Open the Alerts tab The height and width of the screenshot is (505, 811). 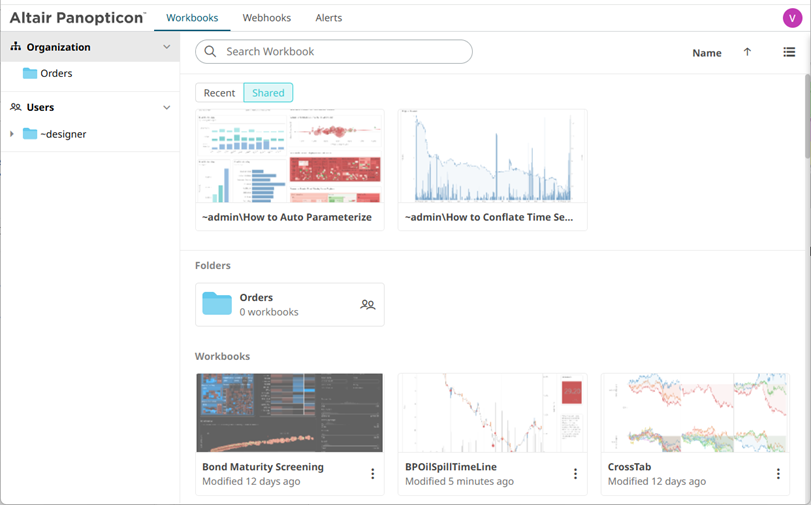328,18
